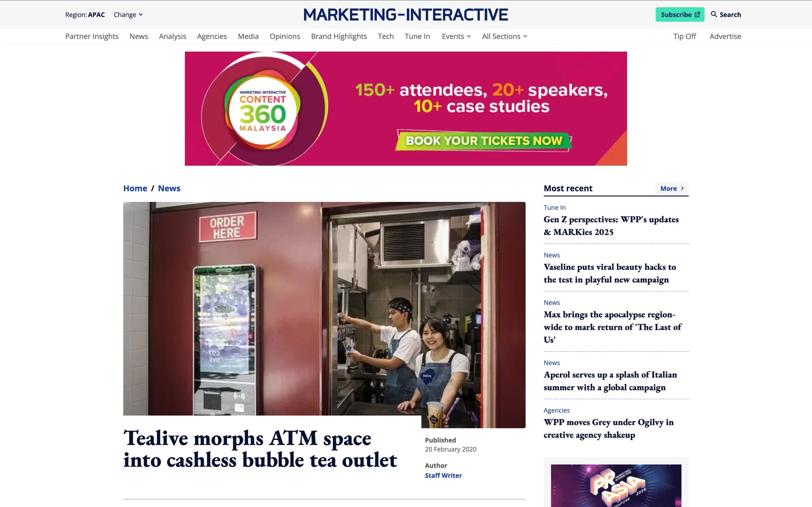Expand the Events menu

pyautogui.click(x=456, y=36)
